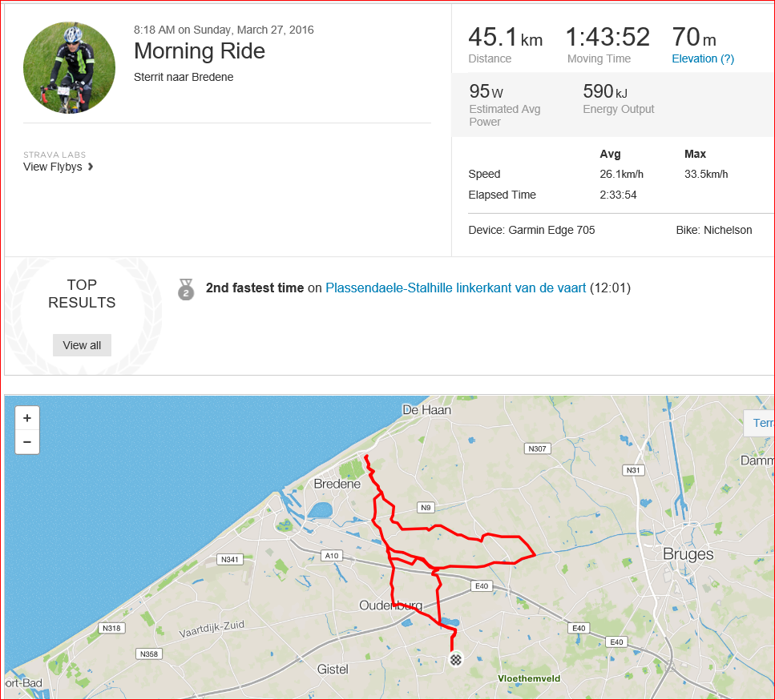Image resolution: width=775 pixels, height=700 pixels.
Task: Click the Bredene town label on map
Action: point(337,484)
